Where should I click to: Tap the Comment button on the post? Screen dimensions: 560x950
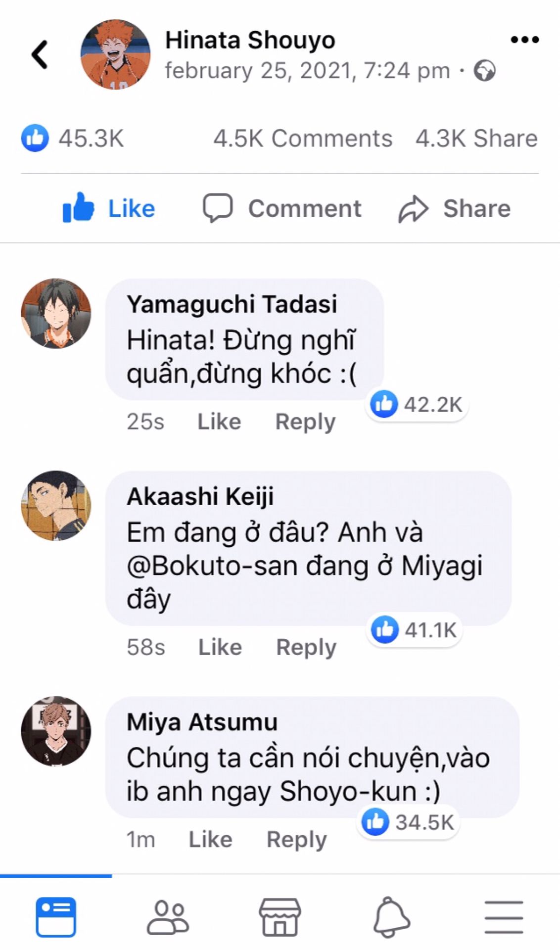282,208
